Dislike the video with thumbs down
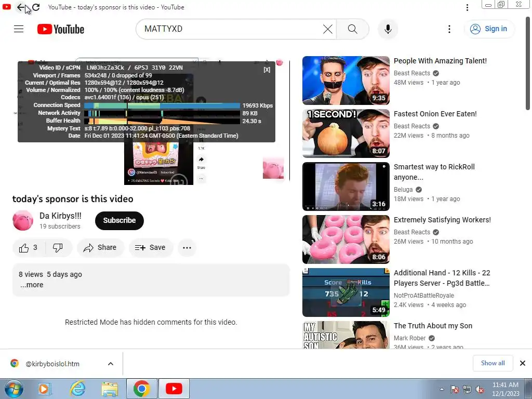Screen dimensions: 532x399 click(x=58, y=248)
